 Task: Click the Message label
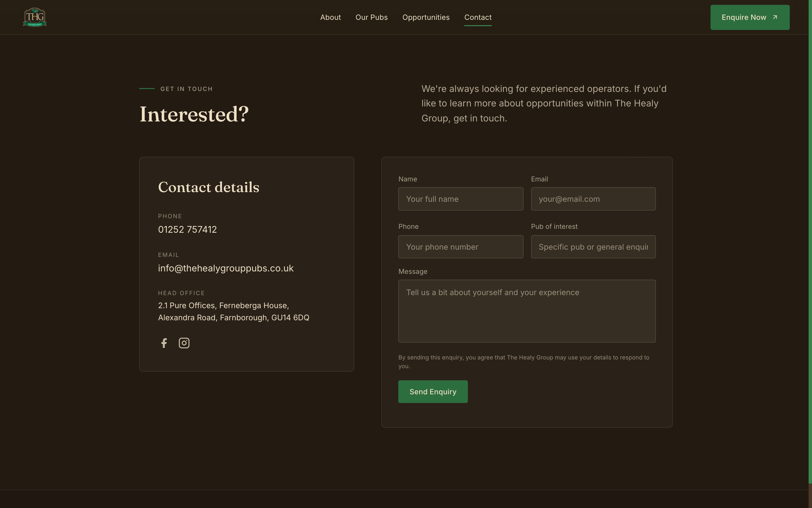[x=413, y=271]
